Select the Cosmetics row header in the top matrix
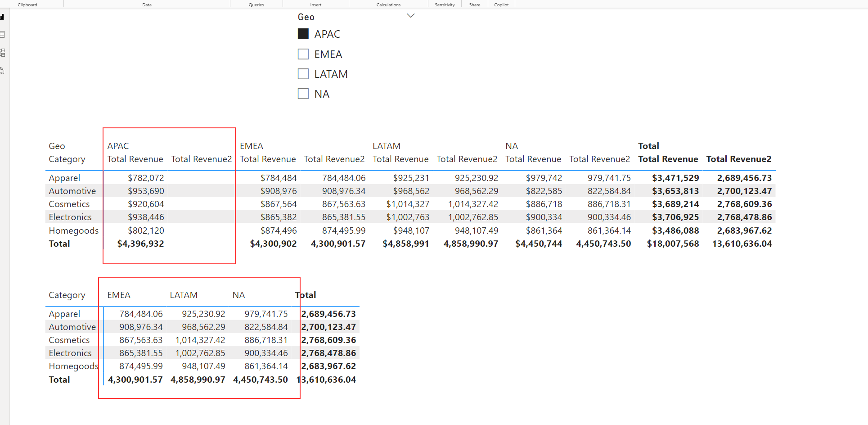 pos(69,204)
